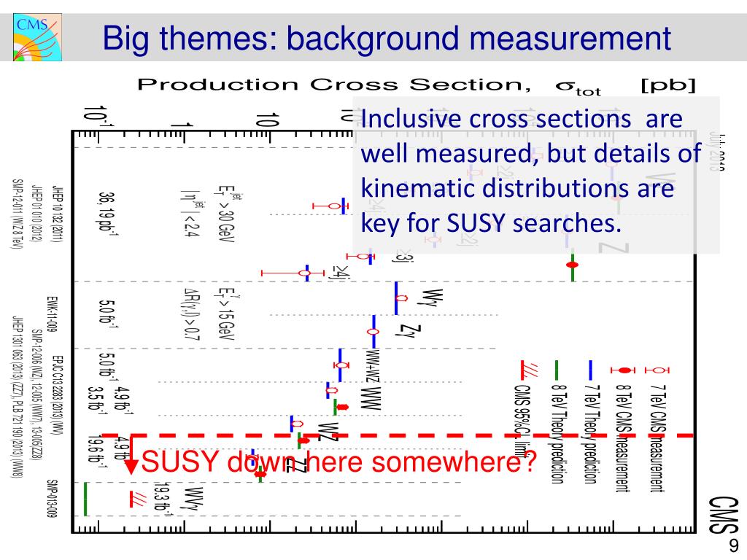Click the '36, 19 pb-1' luminosity label
Screen dimensions: 747x560
[107, 214]
